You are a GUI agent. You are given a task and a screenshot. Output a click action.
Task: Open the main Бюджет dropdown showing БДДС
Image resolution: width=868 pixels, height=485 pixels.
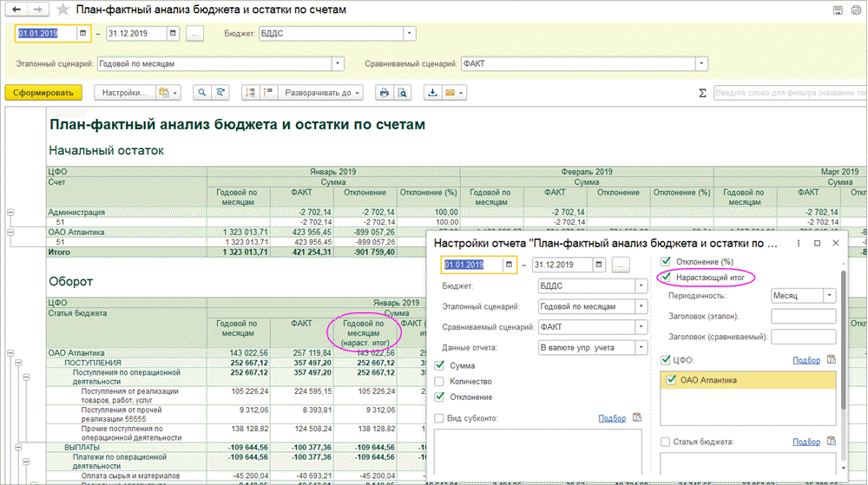coord(409,34)
